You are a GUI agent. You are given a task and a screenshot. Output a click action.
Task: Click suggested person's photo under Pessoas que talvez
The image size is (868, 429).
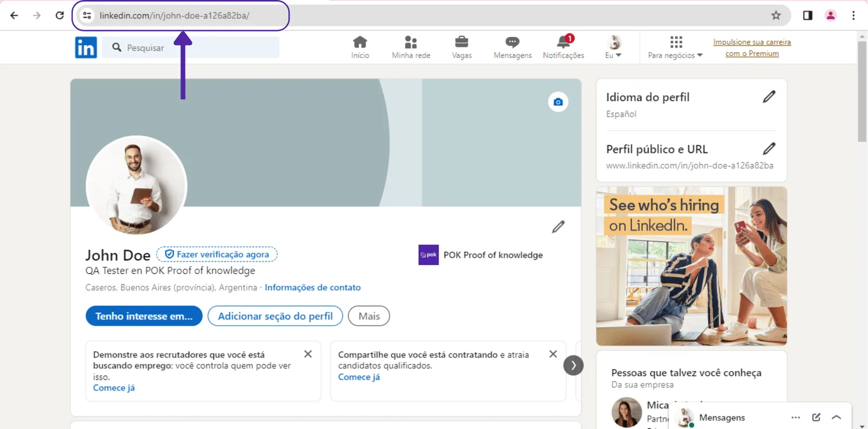tap(627, 412)
